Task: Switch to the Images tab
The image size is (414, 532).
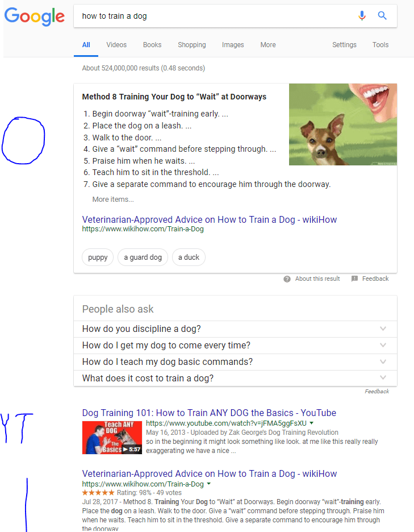Action: 233,45
